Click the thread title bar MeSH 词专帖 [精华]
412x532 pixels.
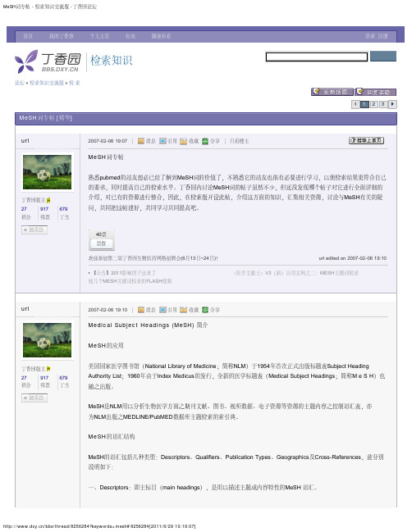[x=206, y=118]
